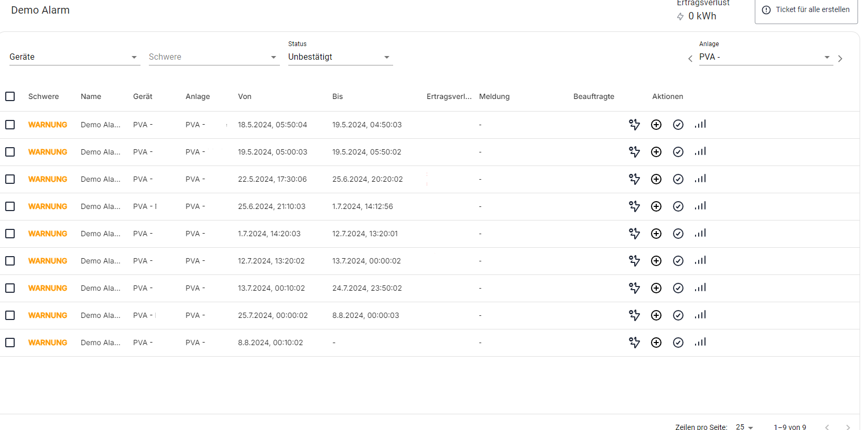Screen dimensions: 868x430
Task: Open the Geräte filter dropdown
Action: [x=74, y=57]
